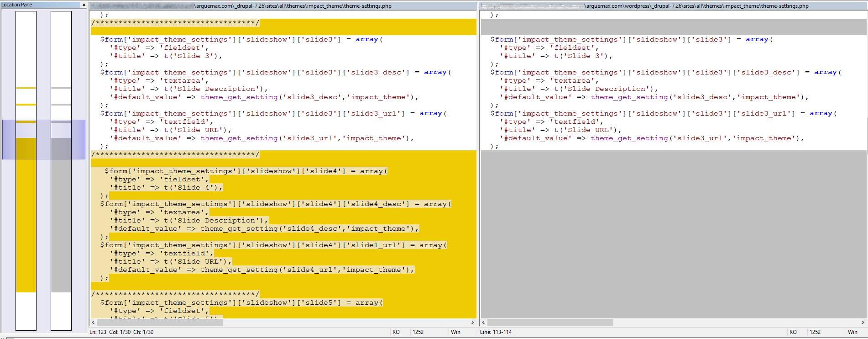868x339 pixels.
Task: Click the 1252 codepage in the left status bar
Action: [418, 332]
